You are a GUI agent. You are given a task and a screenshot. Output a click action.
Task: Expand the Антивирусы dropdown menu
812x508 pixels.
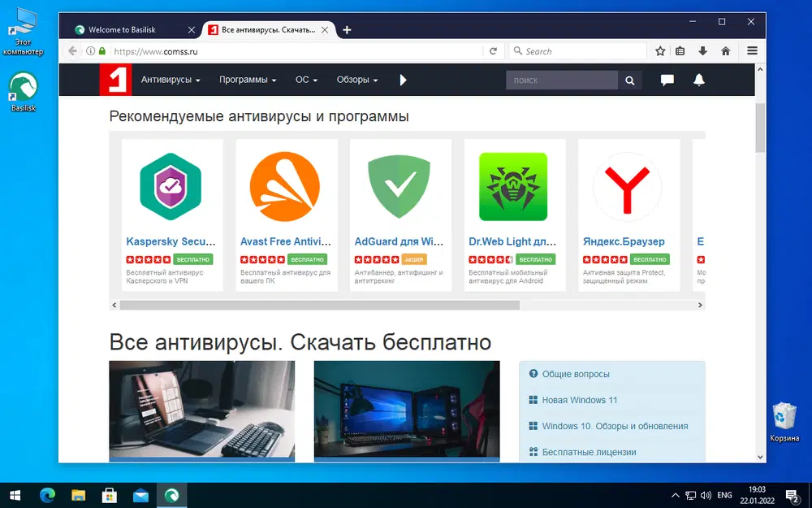[171, 80]
